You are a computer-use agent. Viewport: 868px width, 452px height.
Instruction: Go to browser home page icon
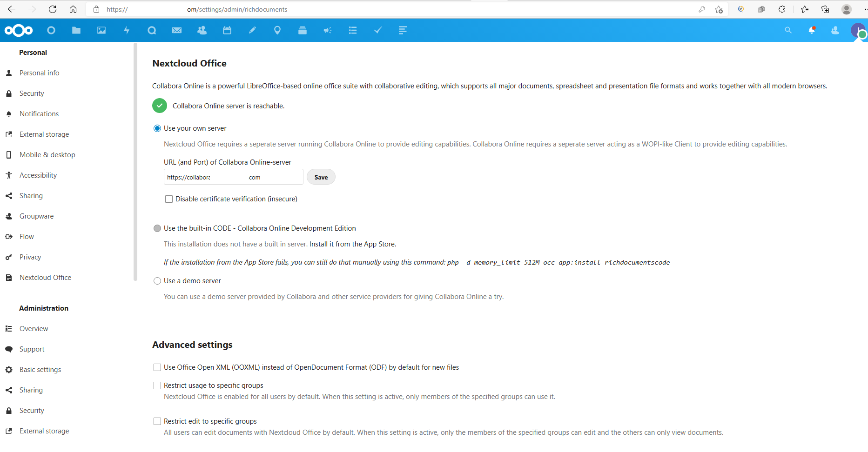[x=73, y=9]
